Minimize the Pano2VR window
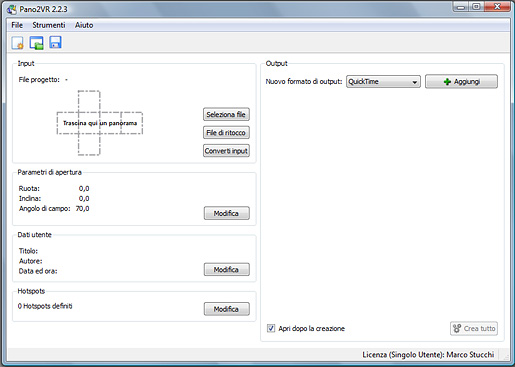Image resolution: width=515 pixels, height=367 pixels. pyautogui.click(x=461, y=6)
